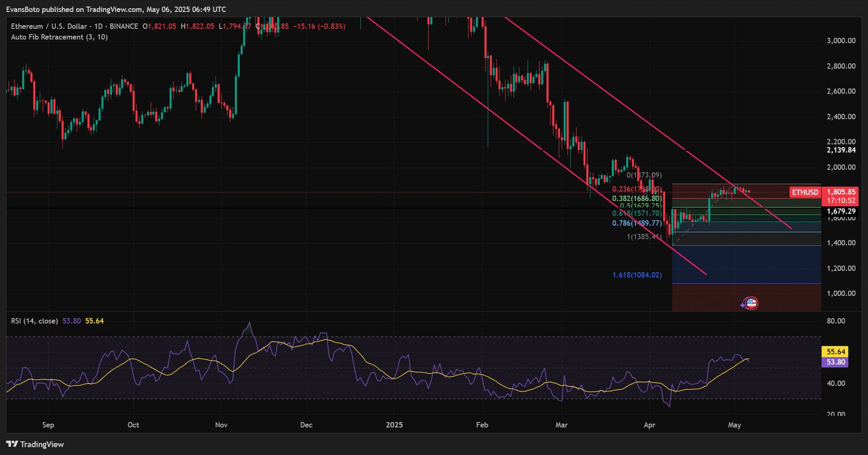The height and width of the screenshot is (455, 868).
Task: Click the May label on time axis
Action: [735, 425]
